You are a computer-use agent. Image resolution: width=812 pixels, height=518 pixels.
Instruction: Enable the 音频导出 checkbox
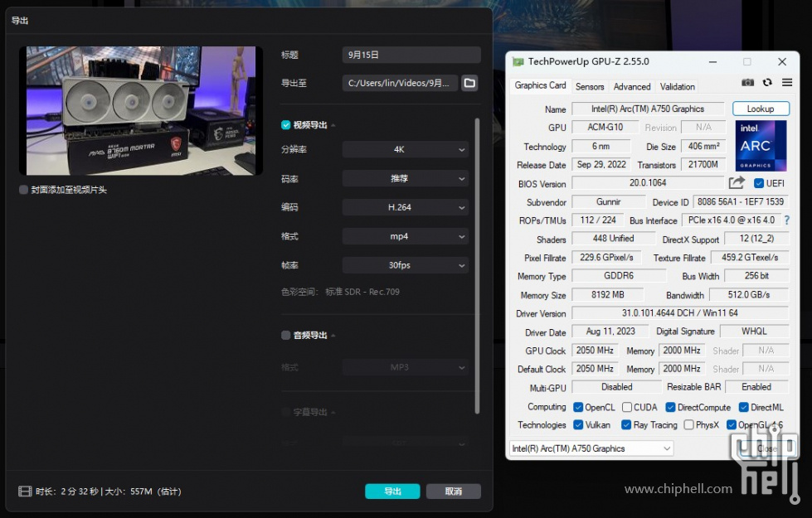point(285,336)
